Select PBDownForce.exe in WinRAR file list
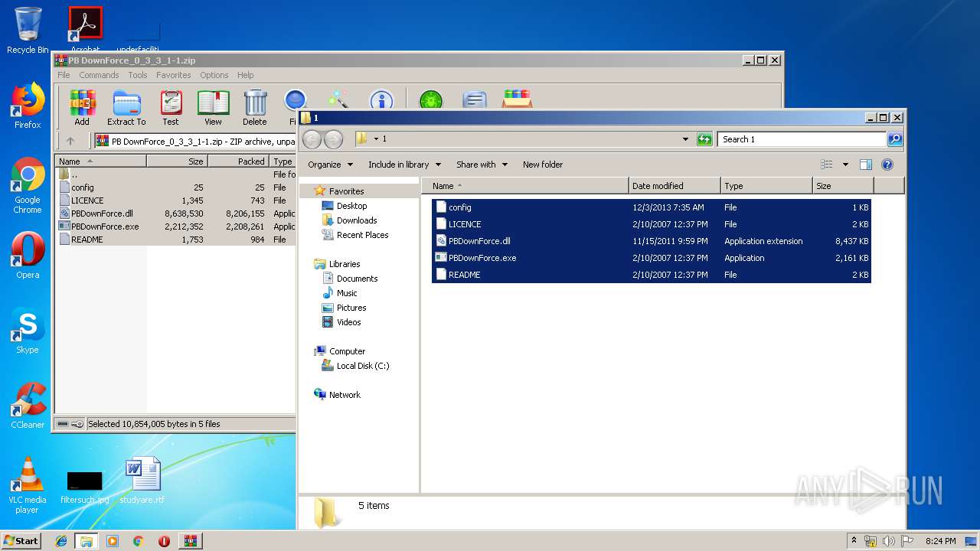The height and width of the screenshot is (551, 980). tap(176, 227)
